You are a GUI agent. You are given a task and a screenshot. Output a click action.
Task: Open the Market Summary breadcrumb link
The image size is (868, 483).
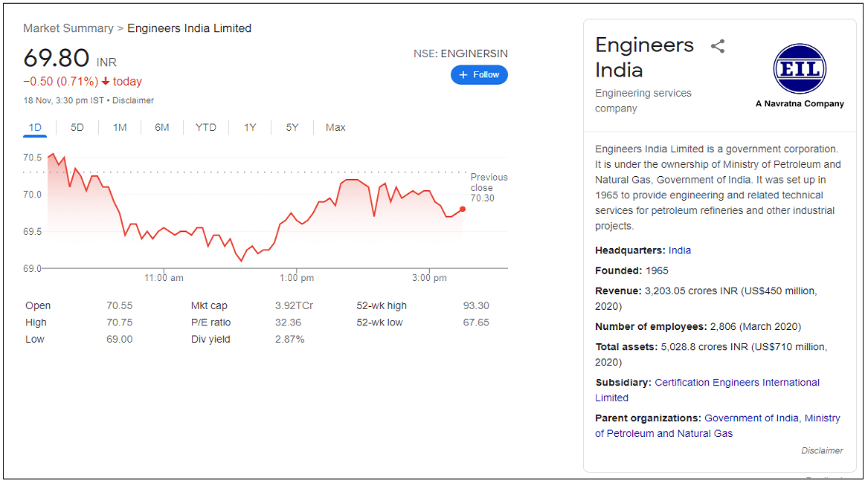[x=68, y=28]
